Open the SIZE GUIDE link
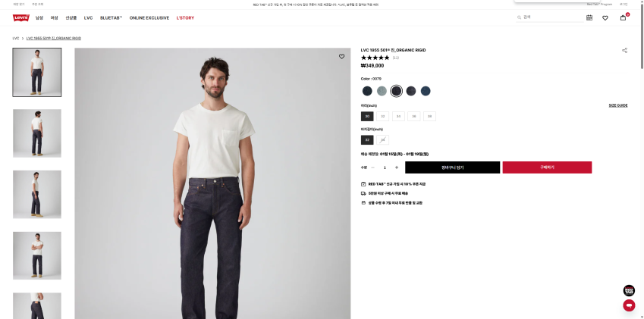This screenshot has height=319, width=644. [618, 105]
